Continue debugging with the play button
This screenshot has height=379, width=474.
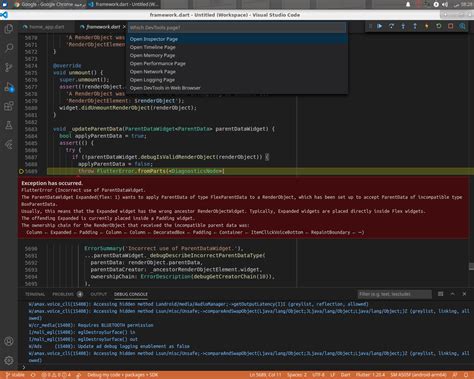[x=380, y=26]
